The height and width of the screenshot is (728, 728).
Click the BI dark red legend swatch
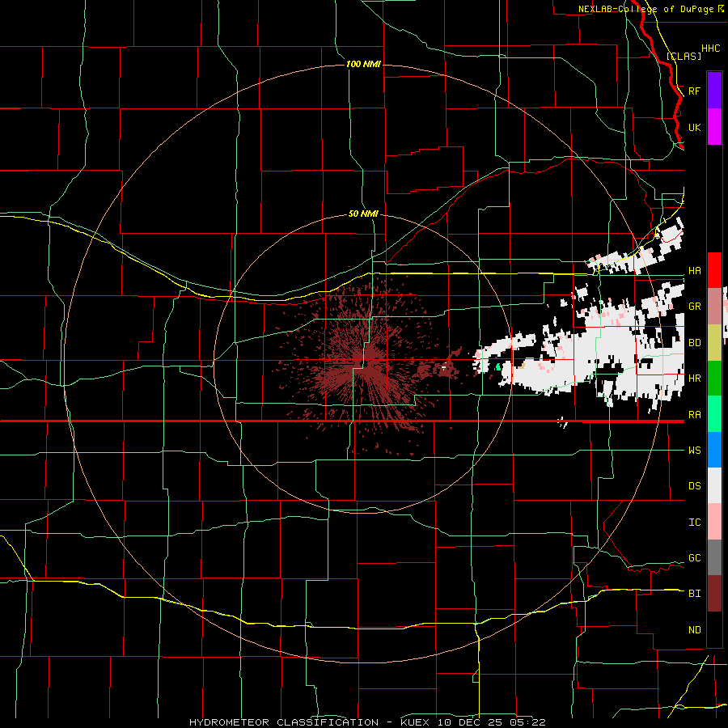[x=714, y=594]
